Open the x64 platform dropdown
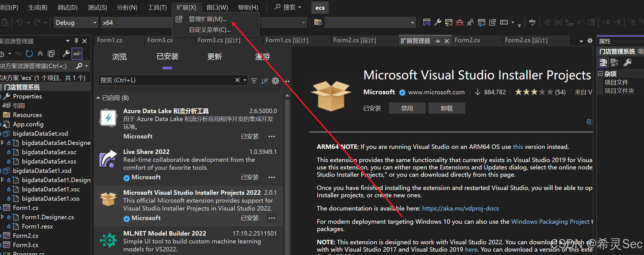644x255 pixels. pyautogui.click(x=136, y=23)
